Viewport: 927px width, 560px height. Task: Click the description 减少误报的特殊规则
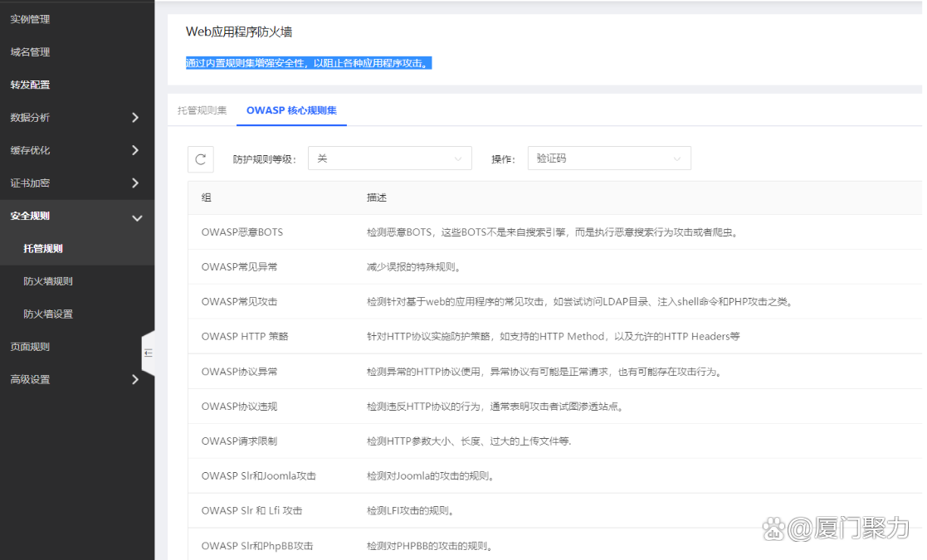414,267
